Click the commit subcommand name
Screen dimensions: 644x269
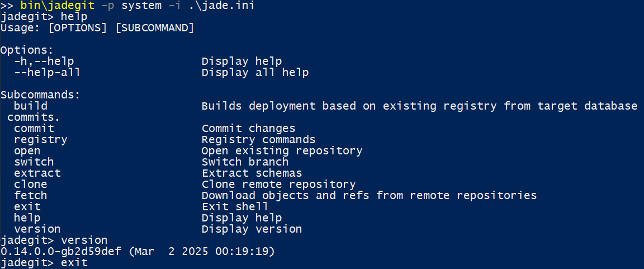(x=34, y=129)
